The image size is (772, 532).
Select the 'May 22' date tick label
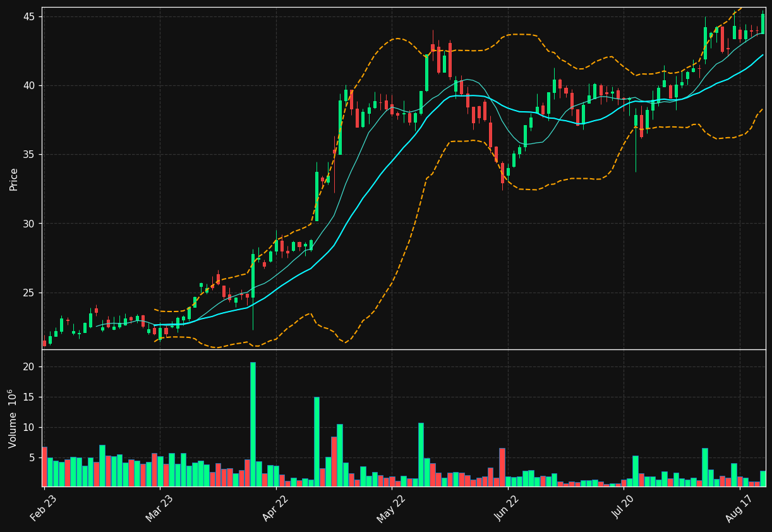pos(392,509)
